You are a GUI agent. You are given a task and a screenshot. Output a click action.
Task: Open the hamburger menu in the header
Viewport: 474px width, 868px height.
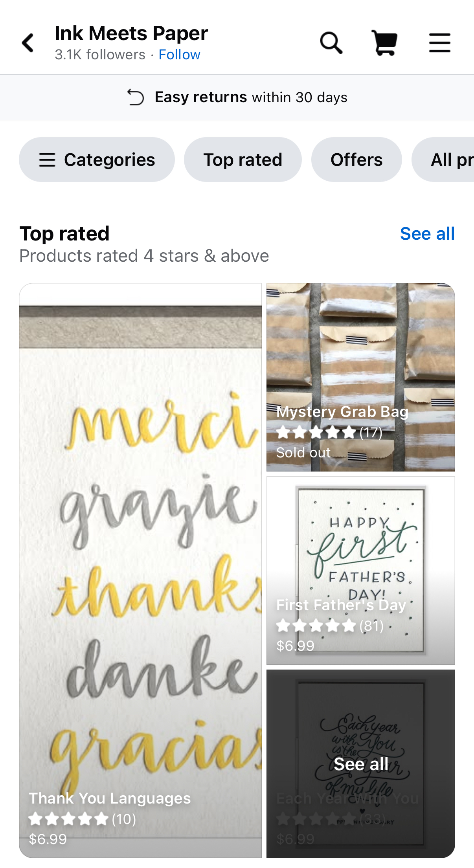pyautogui.click(x=439, y=43)
